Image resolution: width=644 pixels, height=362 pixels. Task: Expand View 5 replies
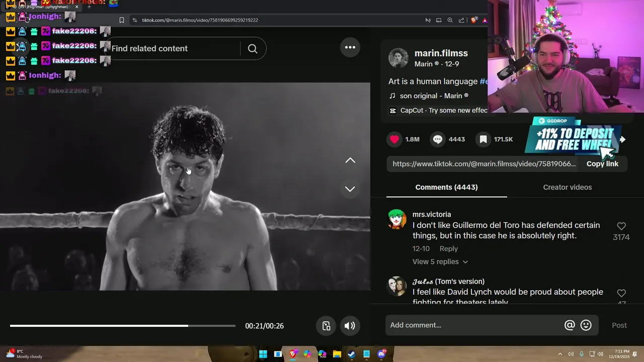point(440,262)
